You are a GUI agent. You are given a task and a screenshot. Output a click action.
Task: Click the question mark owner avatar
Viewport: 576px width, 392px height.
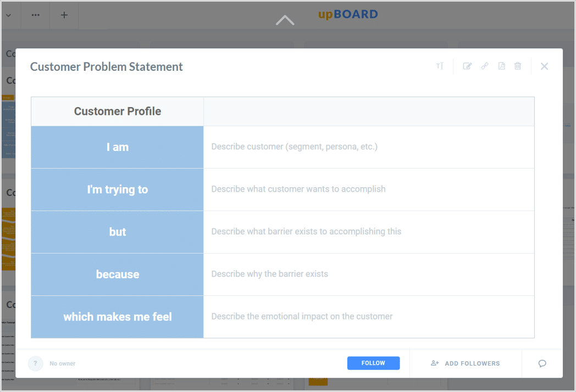point(36,363)
